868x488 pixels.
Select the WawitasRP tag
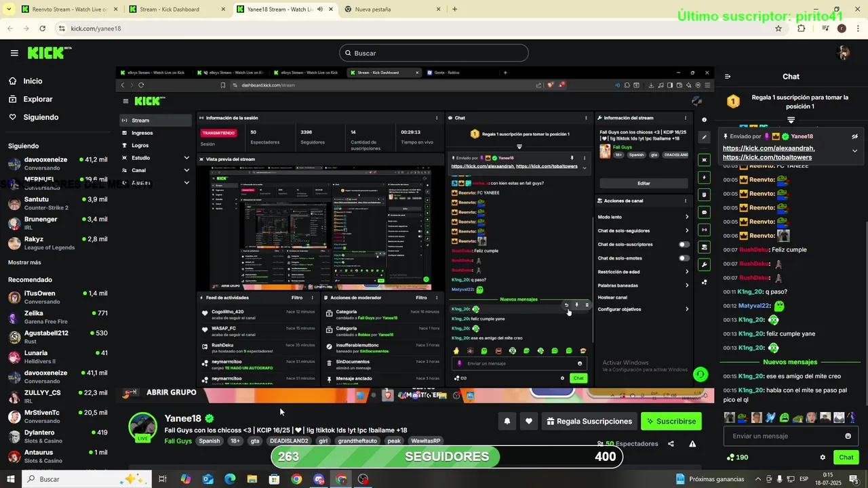pyautogui.click(x=426, y=441)
